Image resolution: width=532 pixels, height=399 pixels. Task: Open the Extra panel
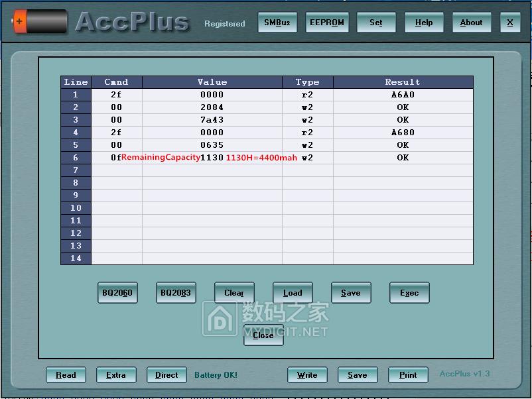pos(116,375)
